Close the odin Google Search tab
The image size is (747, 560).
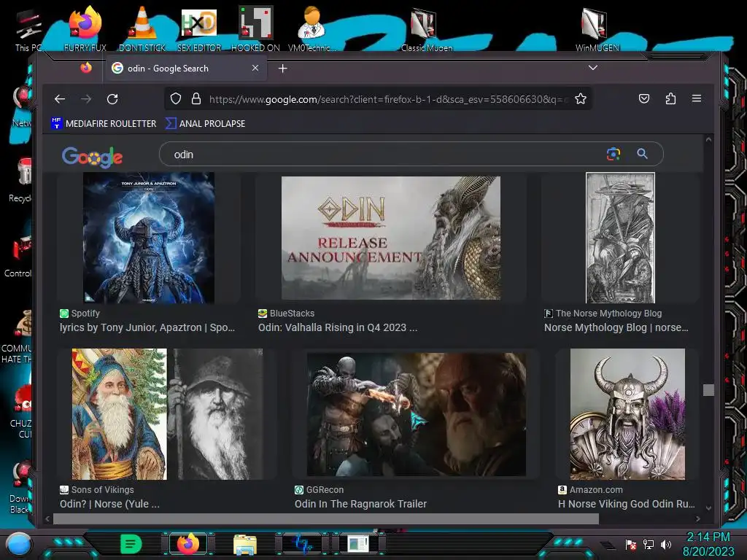[x=255, y=68]
